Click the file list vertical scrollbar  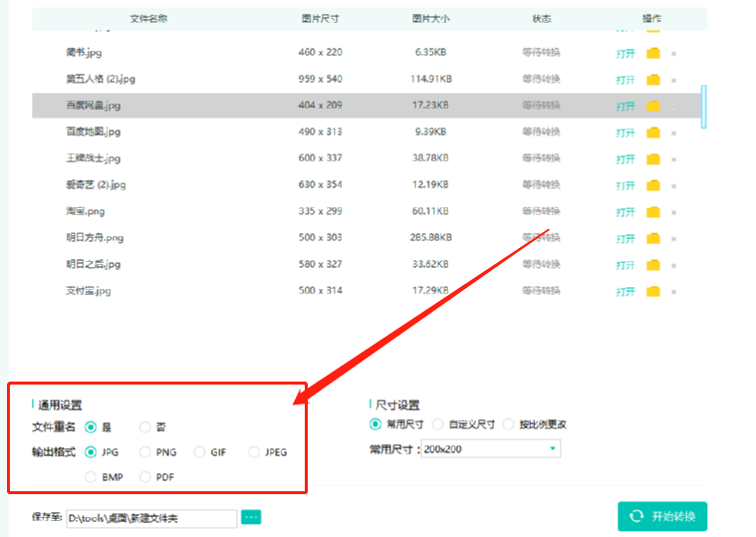[x=703, y=107]
